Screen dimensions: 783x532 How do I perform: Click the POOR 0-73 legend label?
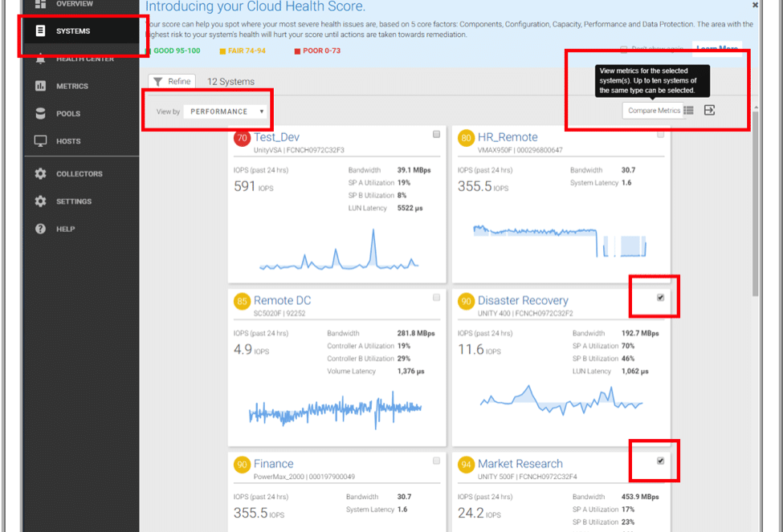point(321,51)
